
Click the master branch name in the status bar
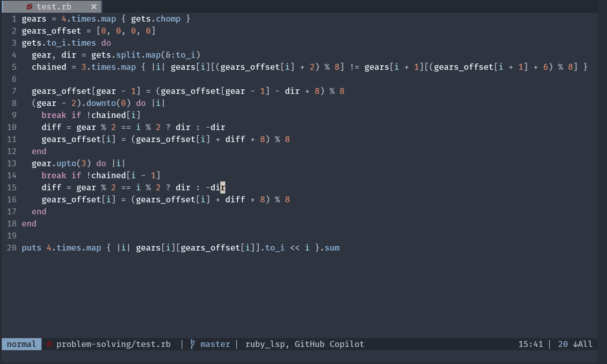click(215, 344)
